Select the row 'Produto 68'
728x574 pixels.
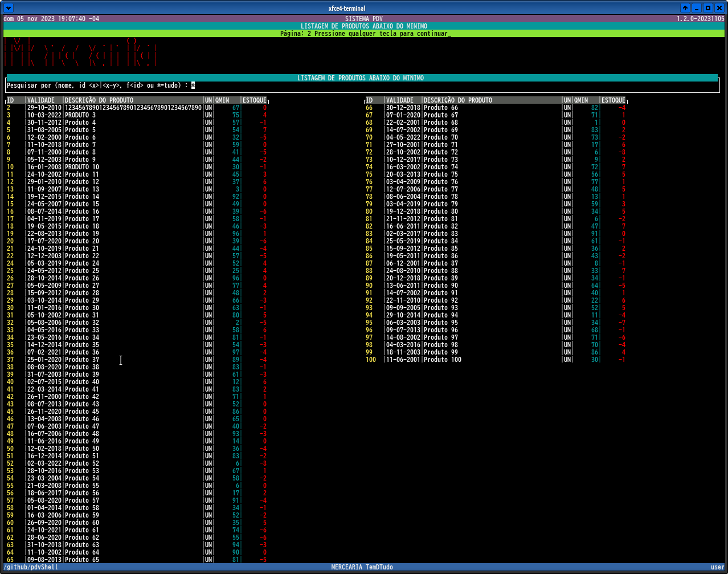(496, 123)
